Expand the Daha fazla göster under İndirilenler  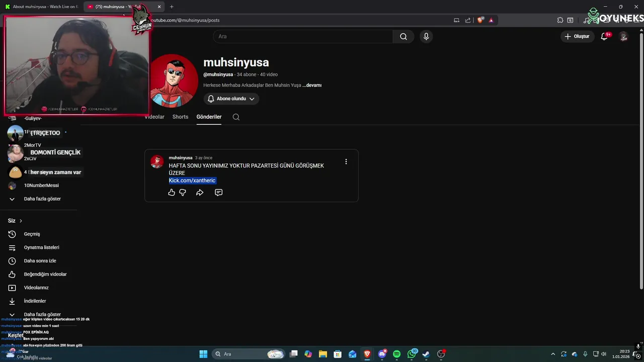coord(42,314)
